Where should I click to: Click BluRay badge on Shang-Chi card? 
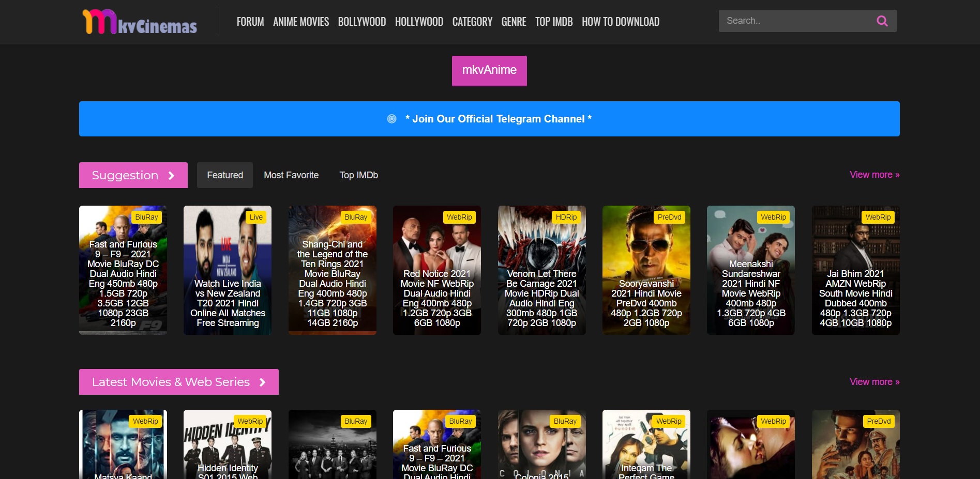(356, 217)
